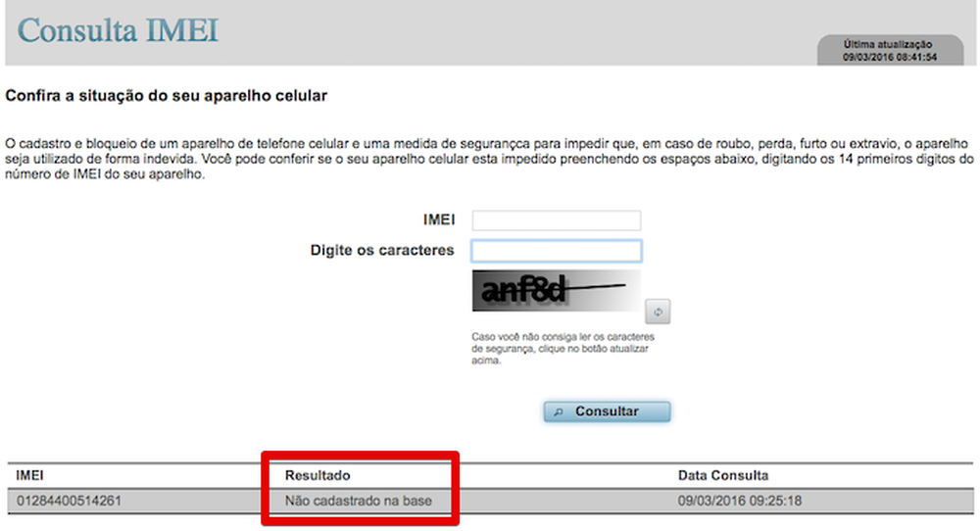Click the IMEI column header in results table
The image size is (980, 531).
(30, 475)
